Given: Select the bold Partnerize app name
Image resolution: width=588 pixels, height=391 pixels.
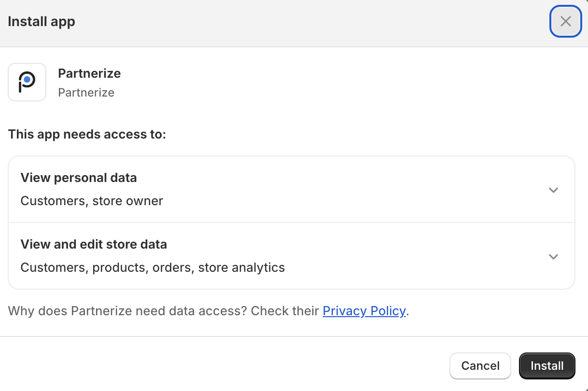Looking at the screenshot, I should pyautogui.click(x=89, y=73).
